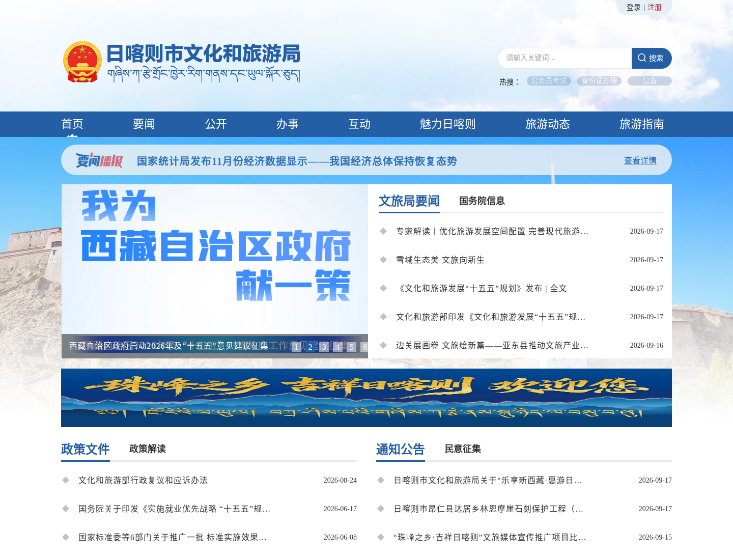733x560 pixels.
Task: Open article 雪域生态美 文旅向新生
Action: [x=440, y=260]
